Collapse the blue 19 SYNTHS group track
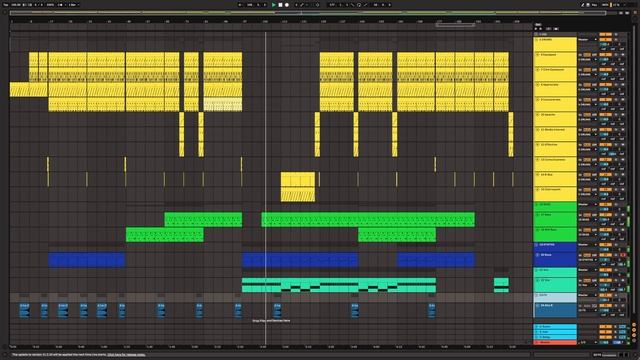 [536, 245]
